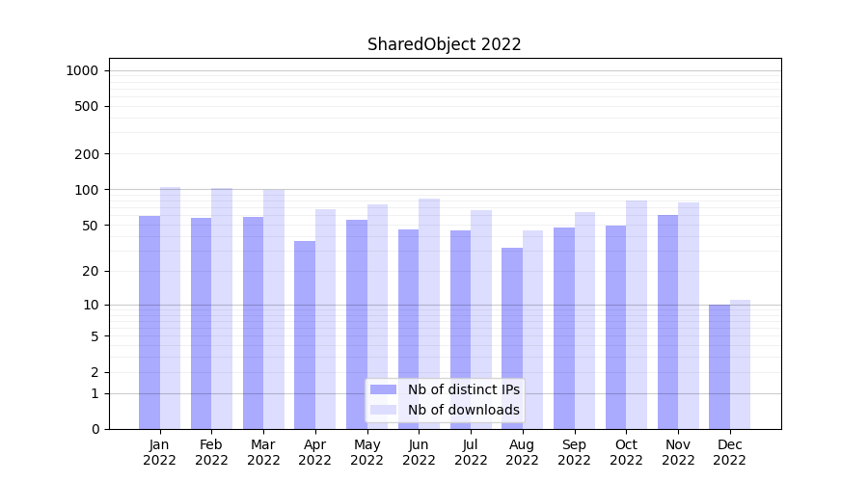Click the Nb of downloads legend swatch

pyautogui.click(x=383, y=410)
